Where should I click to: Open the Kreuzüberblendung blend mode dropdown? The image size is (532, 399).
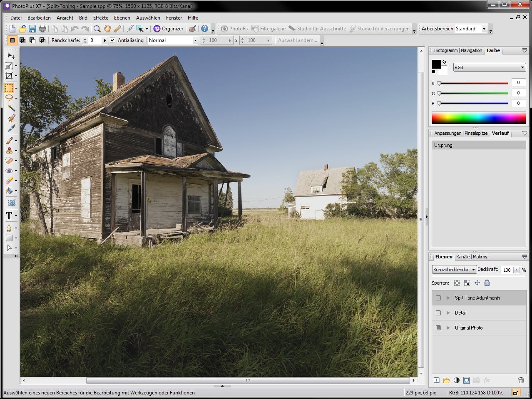[454, 270]
